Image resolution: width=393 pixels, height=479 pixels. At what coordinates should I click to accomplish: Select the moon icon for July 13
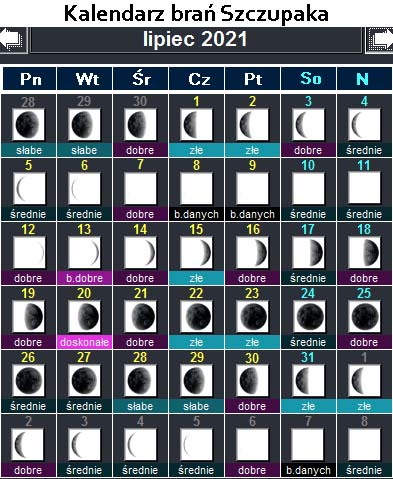pos(84,252)
